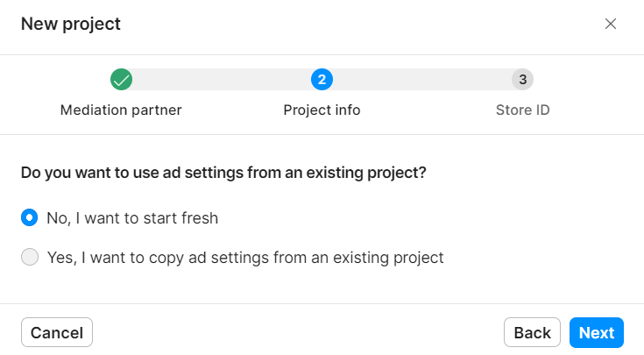Viewport: 644px width, 355px height.
Task: Select the 'No, I want to start fresh' radio
Action: coord(30,217)
